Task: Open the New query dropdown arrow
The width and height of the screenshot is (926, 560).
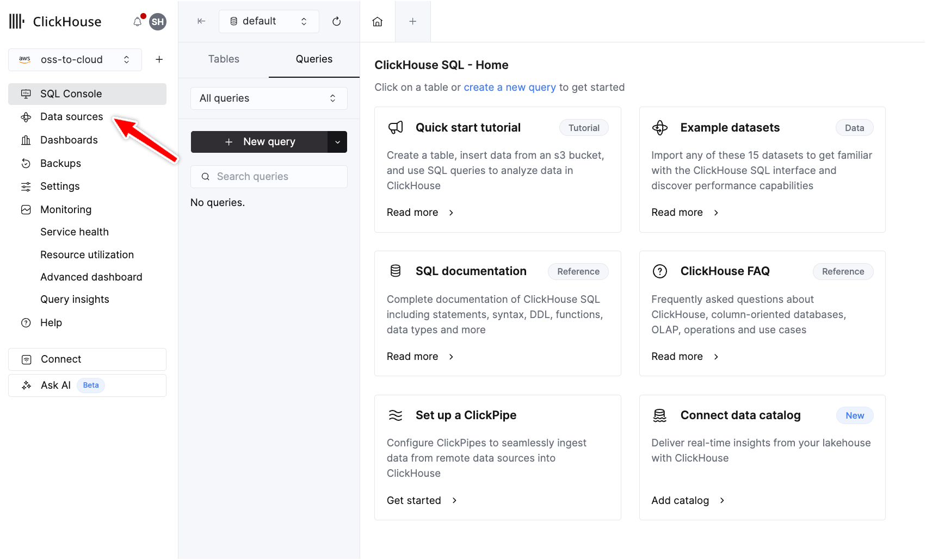Action: [338, 141]
